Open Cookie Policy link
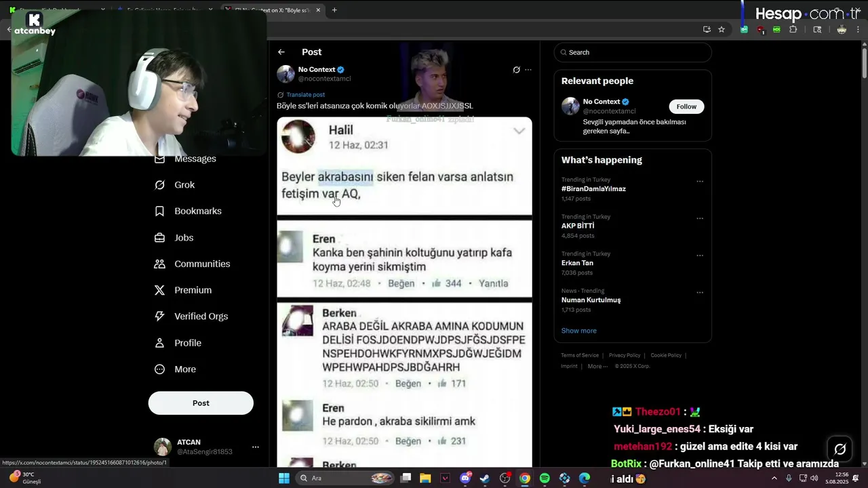The image size is (868, 488). 666,355
